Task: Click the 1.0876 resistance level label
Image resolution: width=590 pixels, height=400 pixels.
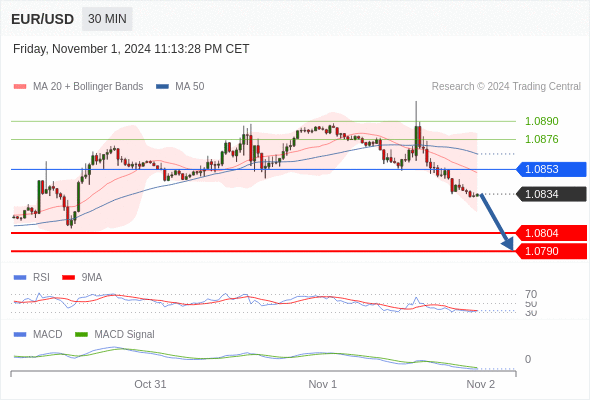Action: pyautogui.click(x=541, y=139)
